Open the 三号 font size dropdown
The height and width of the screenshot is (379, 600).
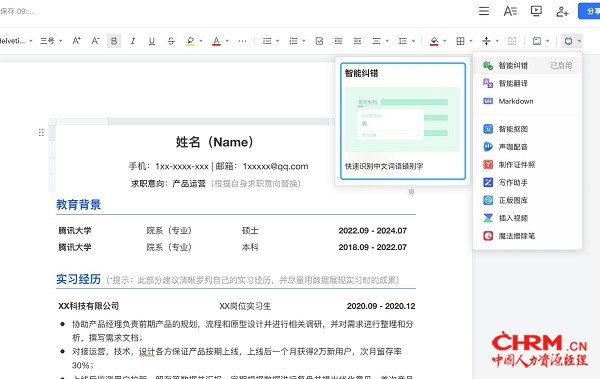(51, 41)
